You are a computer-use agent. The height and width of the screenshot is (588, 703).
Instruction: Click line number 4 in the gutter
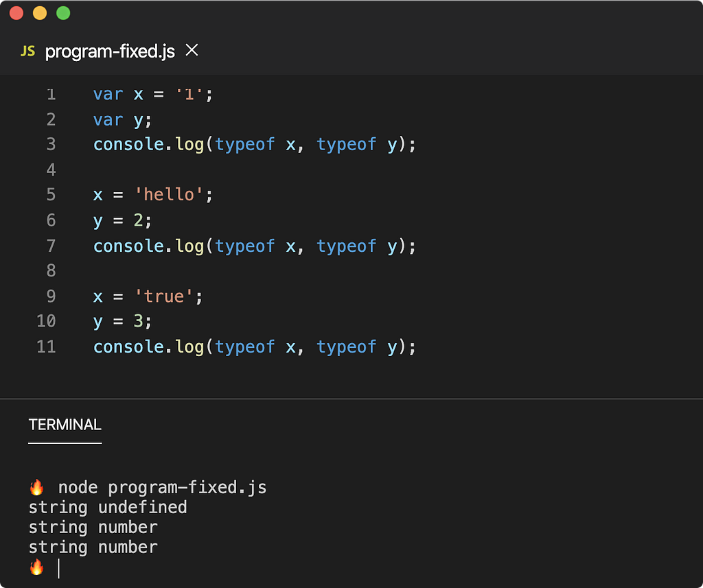coord(51,169)
